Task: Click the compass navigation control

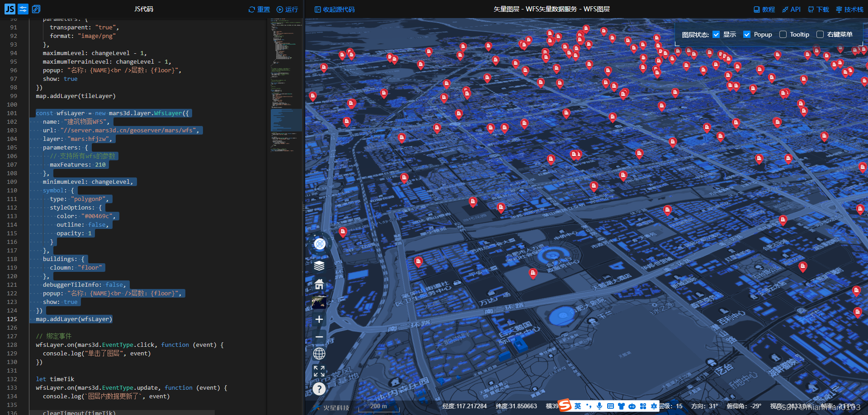Action: [320, 244]
